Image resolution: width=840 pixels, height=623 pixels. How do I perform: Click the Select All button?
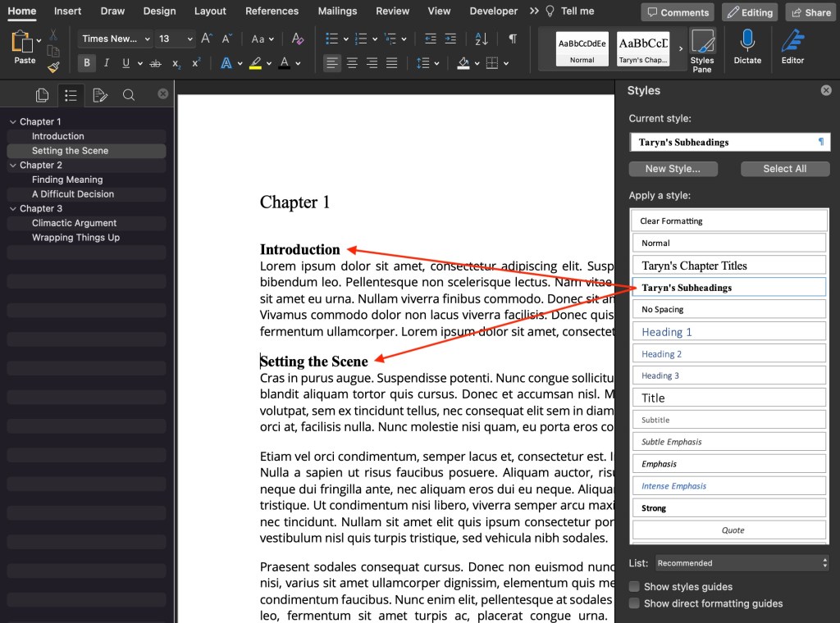pos(784,169)
